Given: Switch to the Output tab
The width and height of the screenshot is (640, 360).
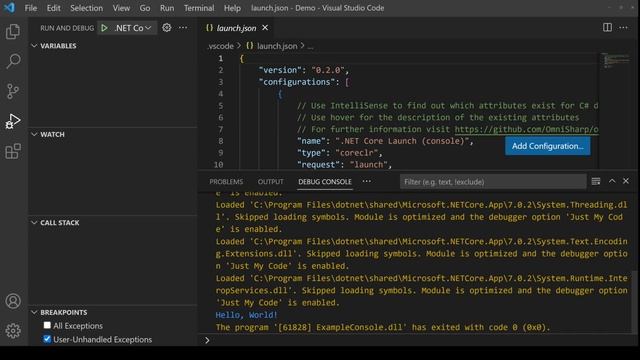Looking at the screenshot, I should (270, 182).
